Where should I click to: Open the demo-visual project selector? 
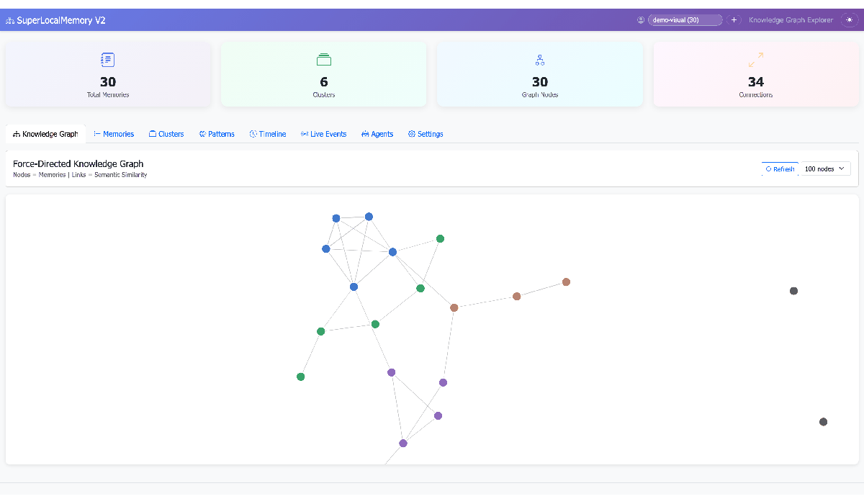(685, 19)
